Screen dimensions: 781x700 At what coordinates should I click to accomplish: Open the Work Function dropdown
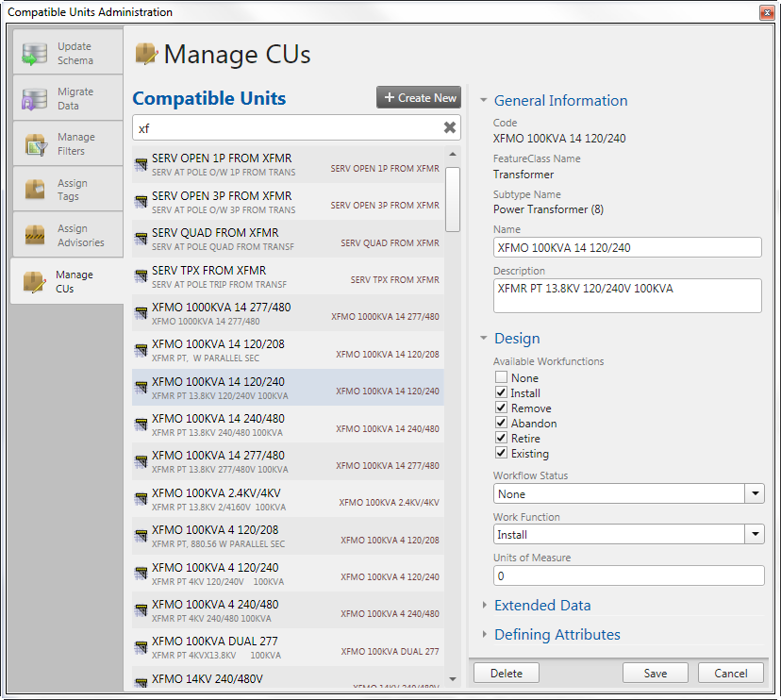click(x=755, y=534)
